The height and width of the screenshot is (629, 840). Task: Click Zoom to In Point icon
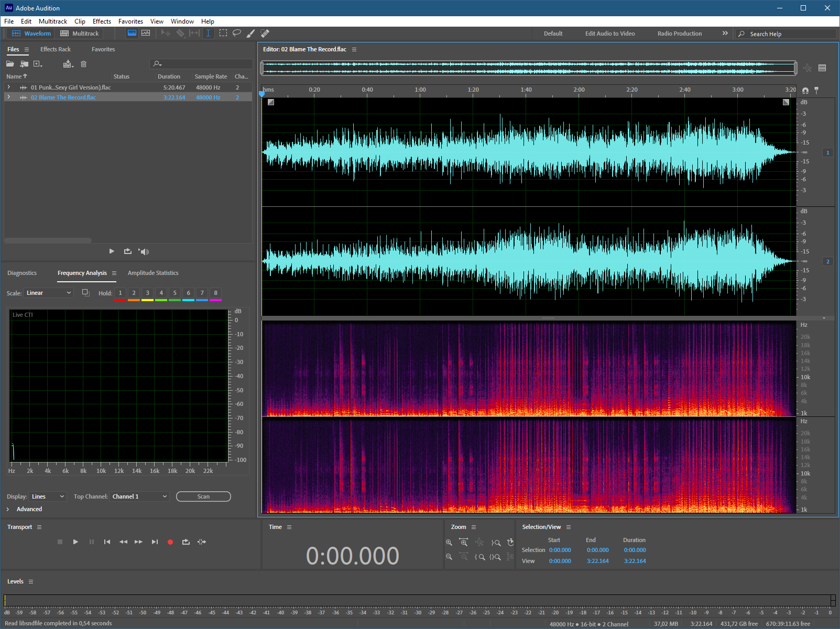click(x=480, y=557)
